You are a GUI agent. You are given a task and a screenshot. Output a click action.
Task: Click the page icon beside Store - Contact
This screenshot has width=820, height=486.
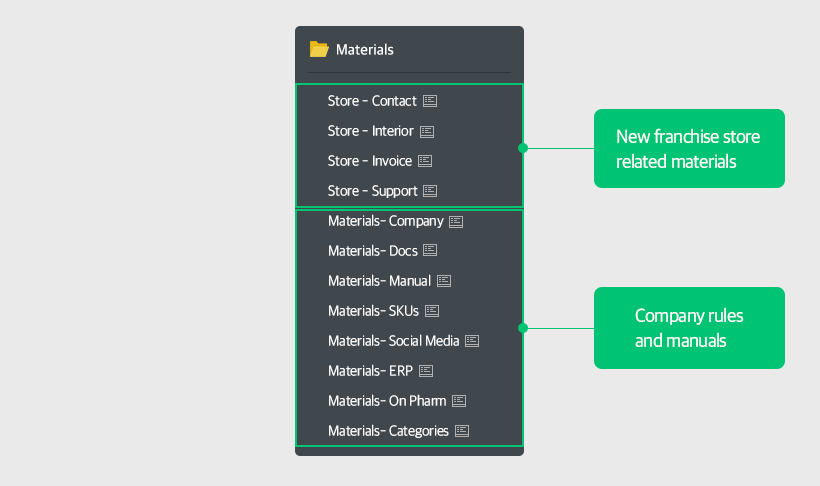(430, 101)
